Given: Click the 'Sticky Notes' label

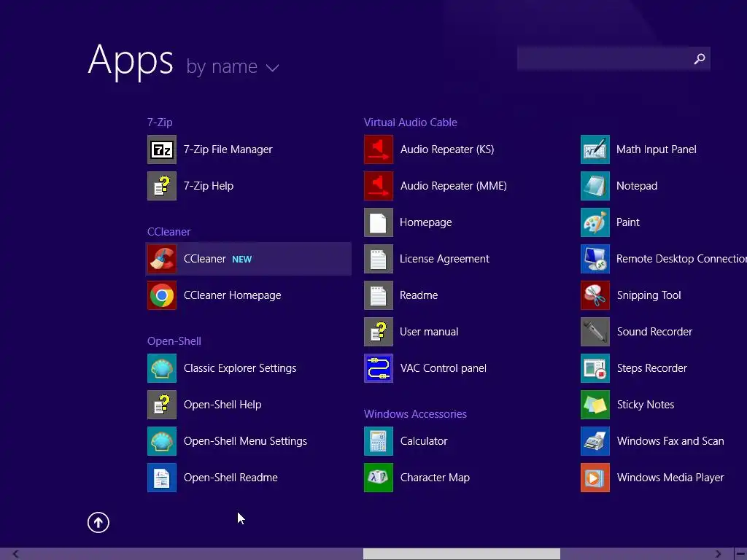Looking at the screenshot, I should [646, 405].
